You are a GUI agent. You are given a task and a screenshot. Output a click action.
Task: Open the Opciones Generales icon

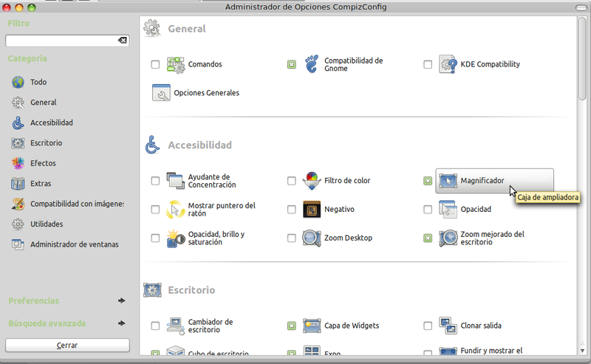[161, 93]
